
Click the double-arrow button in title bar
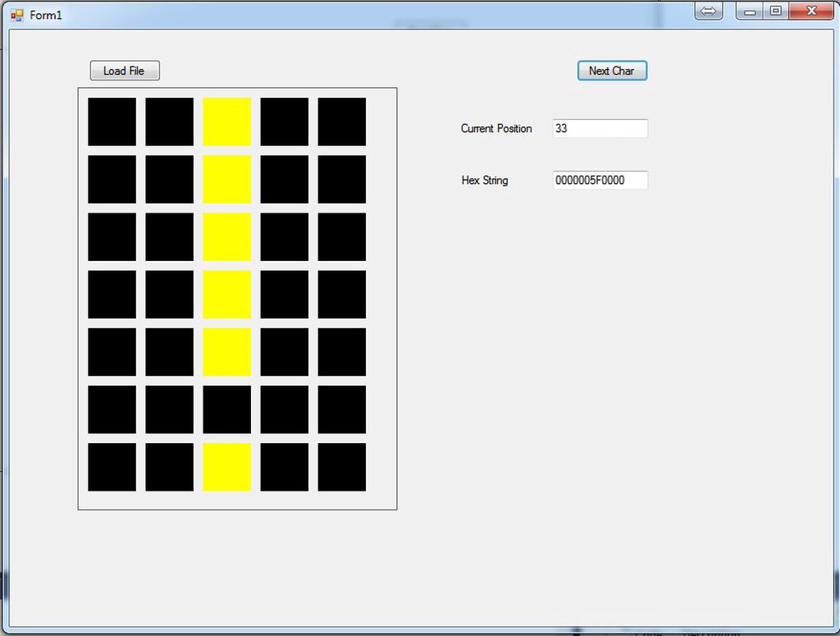point(708,11)
